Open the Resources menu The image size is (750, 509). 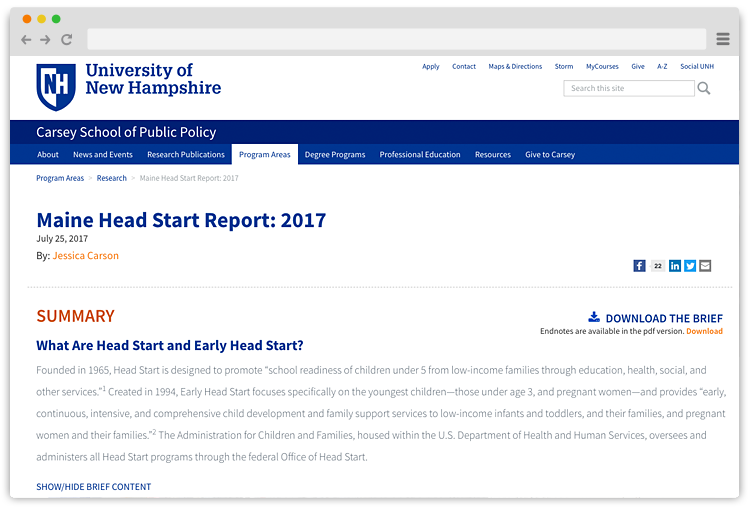[x=493, y=155]
